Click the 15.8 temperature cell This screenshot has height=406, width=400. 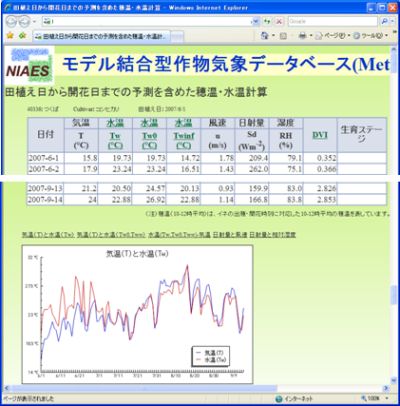82,158
